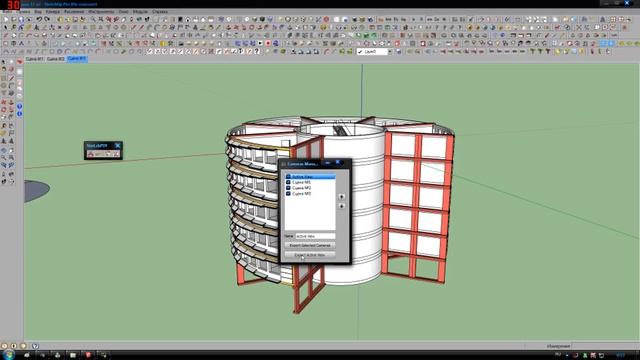Choose the Protractor tool
The width and height of the screenshot is (640, 360).
[x=4, y=133]
